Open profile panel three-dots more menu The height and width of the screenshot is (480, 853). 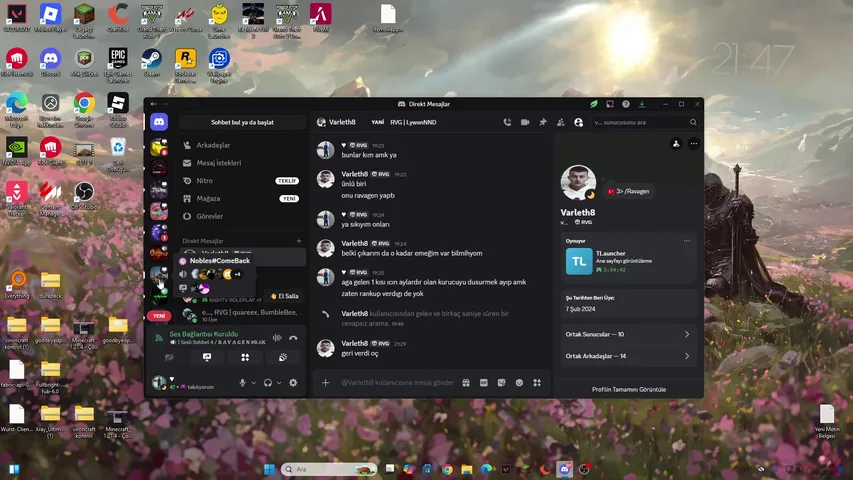click(694, 144)
